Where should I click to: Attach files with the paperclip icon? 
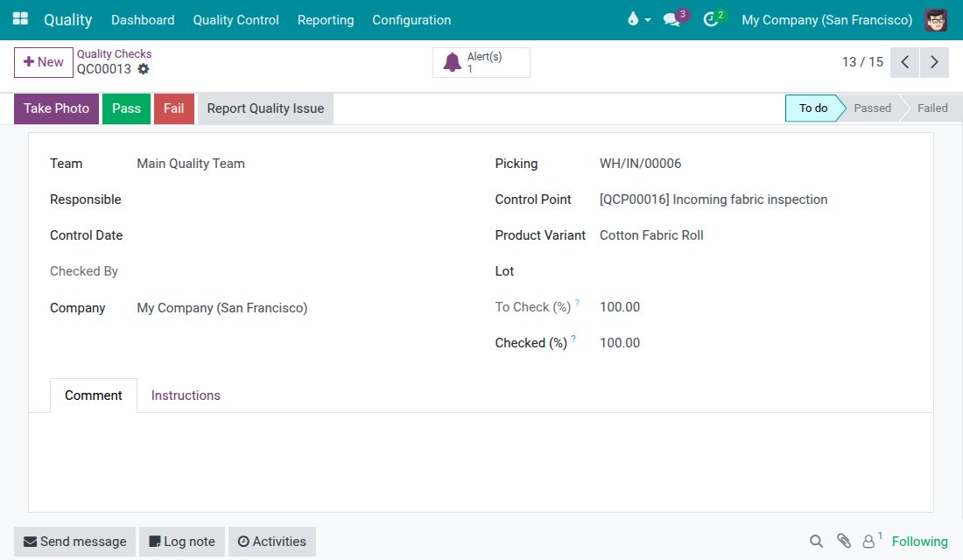(x=844, y=541)
